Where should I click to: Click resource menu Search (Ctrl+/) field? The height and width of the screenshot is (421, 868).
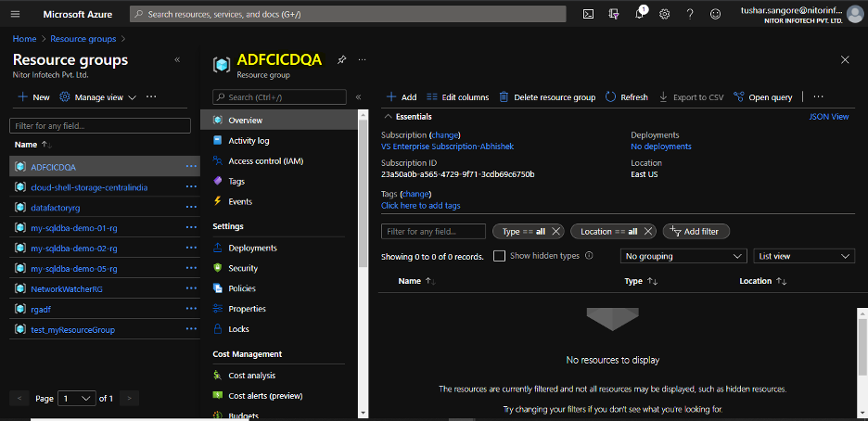pyautogui.click(x=279, y=96)
